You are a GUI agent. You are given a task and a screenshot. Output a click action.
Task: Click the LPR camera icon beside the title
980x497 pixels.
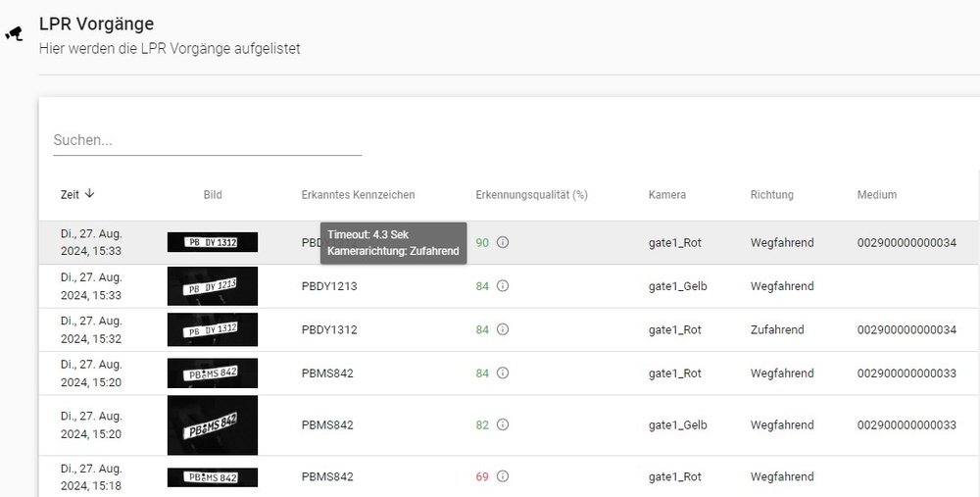coord(14,33)
